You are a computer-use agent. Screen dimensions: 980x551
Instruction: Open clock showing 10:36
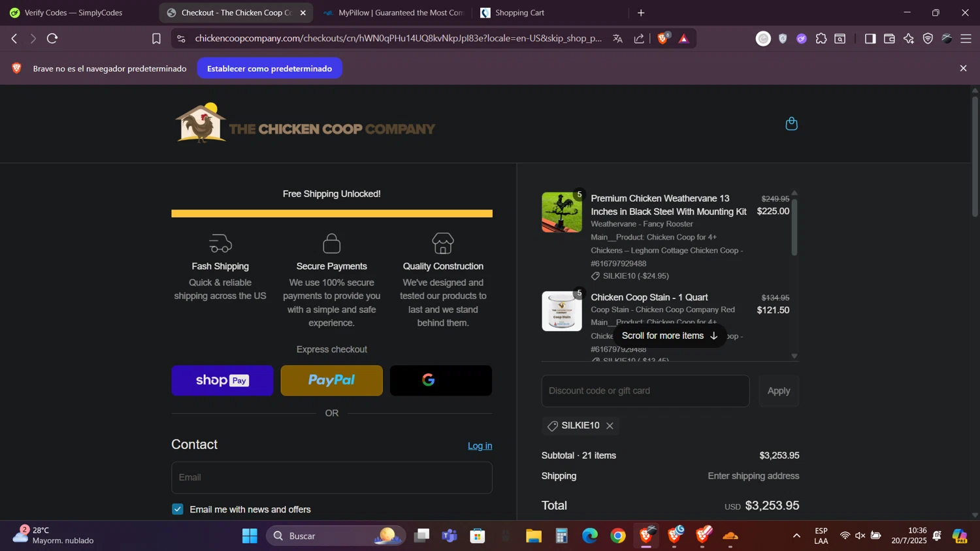click(x=909, y=535)
